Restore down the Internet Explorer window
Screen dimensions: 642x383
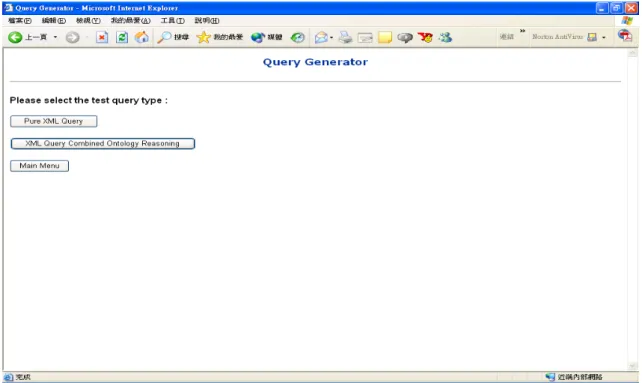(616, 8)
